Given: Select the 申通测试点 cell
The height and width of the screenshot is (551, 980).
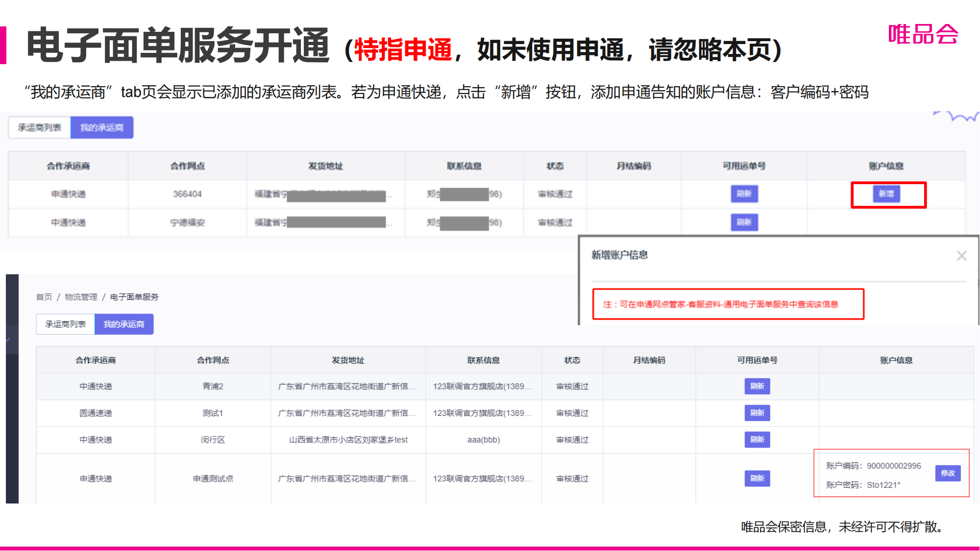Looking at the screenshot, I should coord(213,479).
